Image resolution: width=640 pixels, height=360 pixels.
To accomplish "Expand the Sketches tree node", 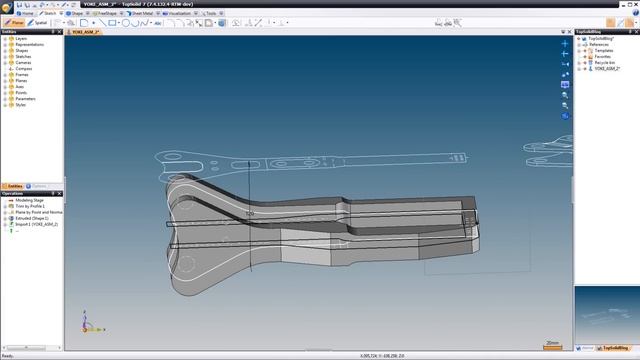I will [x=5, y=57].
